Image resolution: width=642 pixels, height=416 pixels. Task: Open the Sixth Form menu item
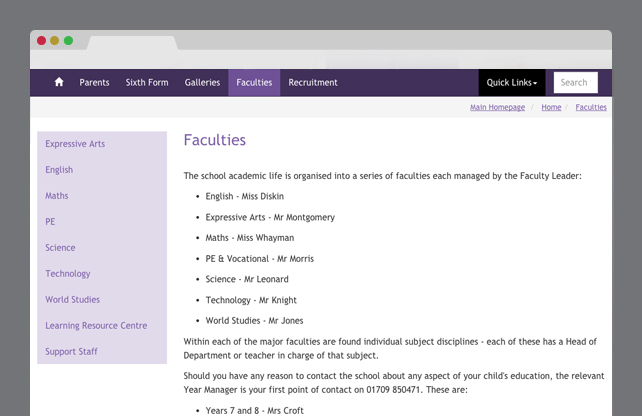coord(147,83)
